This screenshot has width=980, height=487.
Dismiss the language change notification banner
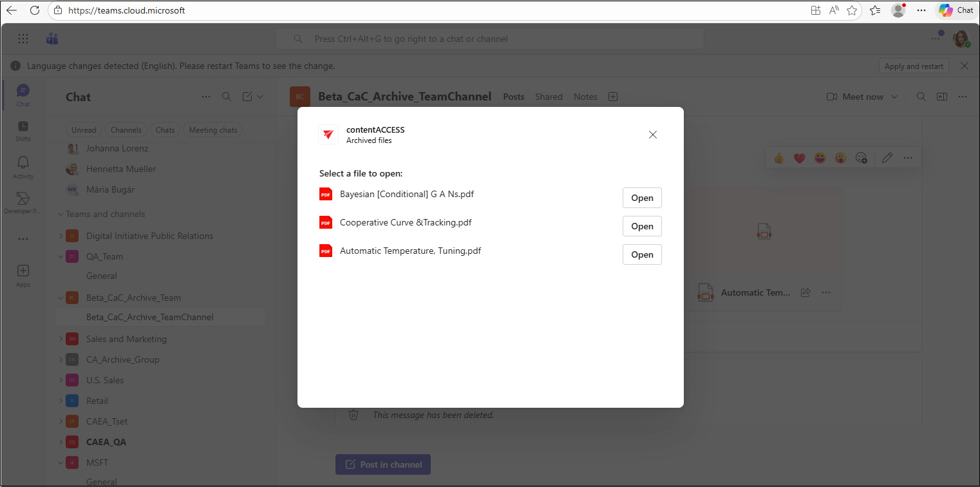point(964,66)
